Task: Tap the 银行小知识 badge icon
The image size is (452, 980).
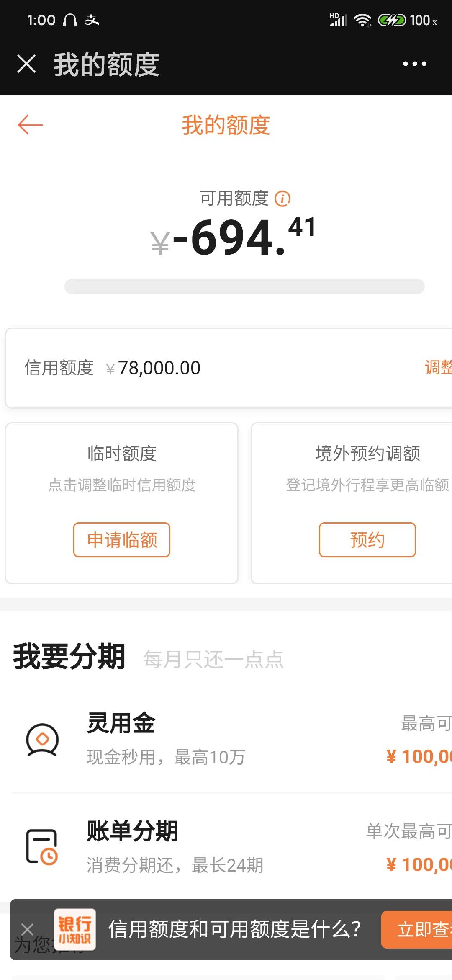Action: (x=75, y=929)
